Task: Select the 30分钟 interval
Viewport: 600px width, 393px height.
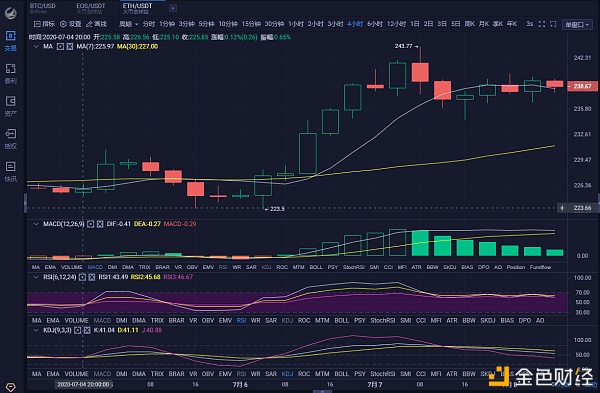Action: [274, 24]
